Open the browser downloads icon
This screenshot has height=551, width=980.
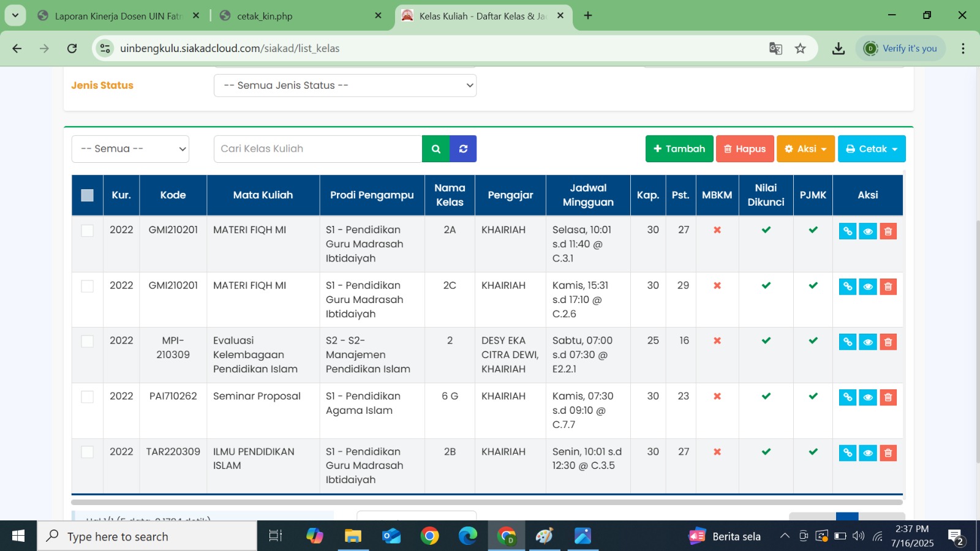click(839, 48)
